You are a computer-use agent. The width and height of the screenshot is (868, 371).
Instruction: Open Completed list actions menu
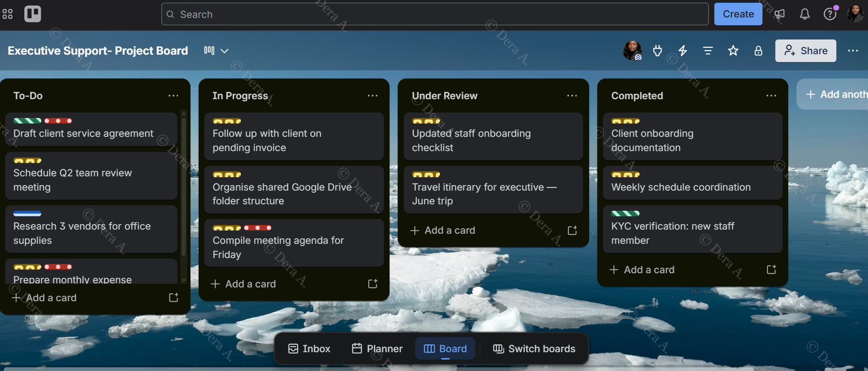pos(771,96)
